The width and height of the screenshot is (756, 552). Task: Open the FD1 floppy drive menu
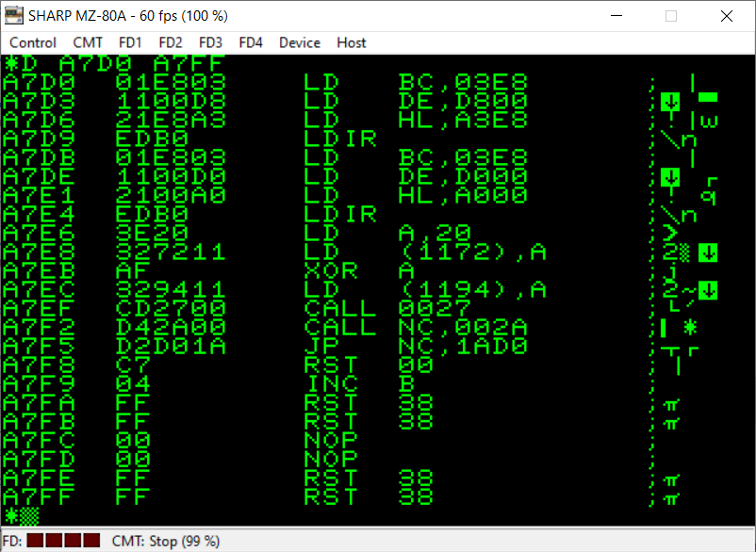pyautogui.click(x=130, y=42)
